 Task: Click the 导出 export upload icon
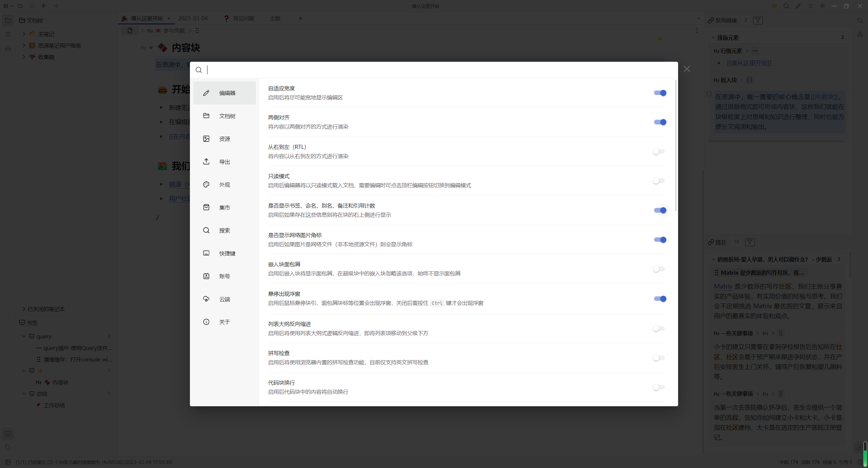pos(206,161)
